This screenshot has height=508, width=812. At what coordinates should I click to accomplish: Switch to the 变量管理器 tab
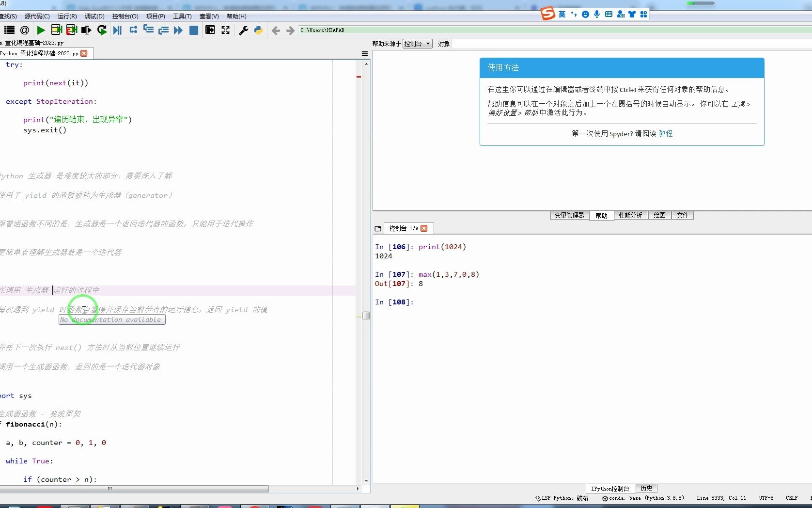click(x=569, y=215)
